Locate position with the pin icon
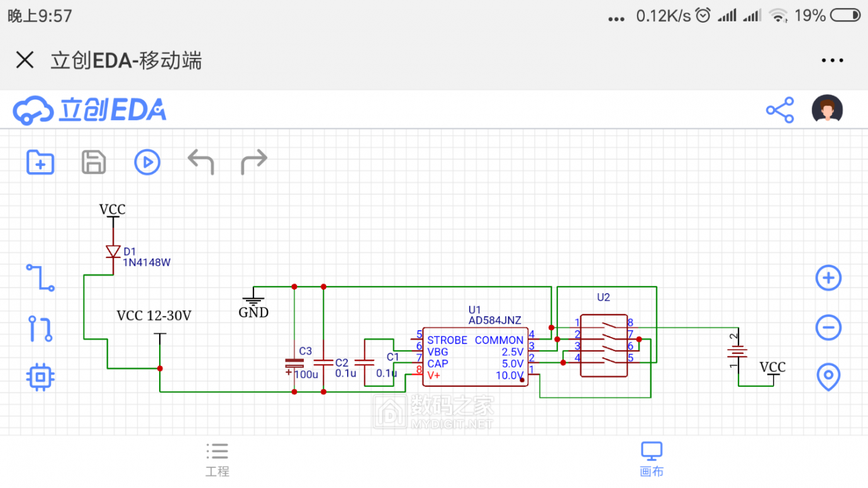Image resolution: width=868 pixels, height=488 pixels. click(828, 377)
